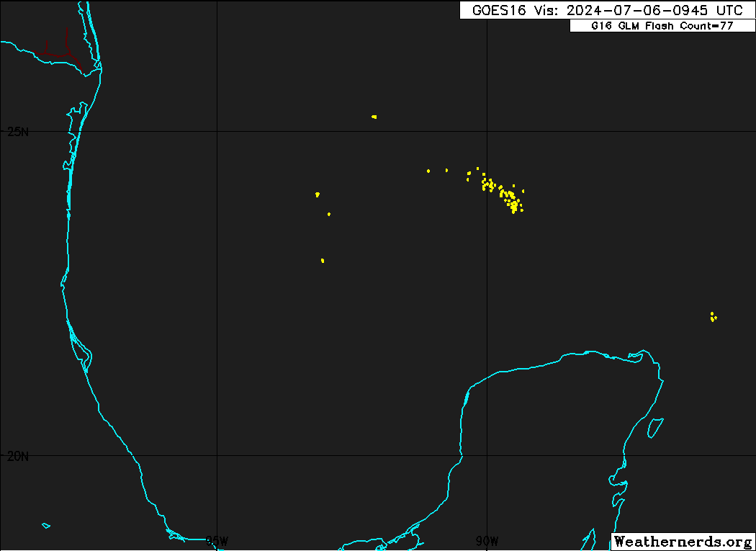Screen dimensions: 756x551
Task: Click the dark red border lines top-left
Action: point(59,50)
